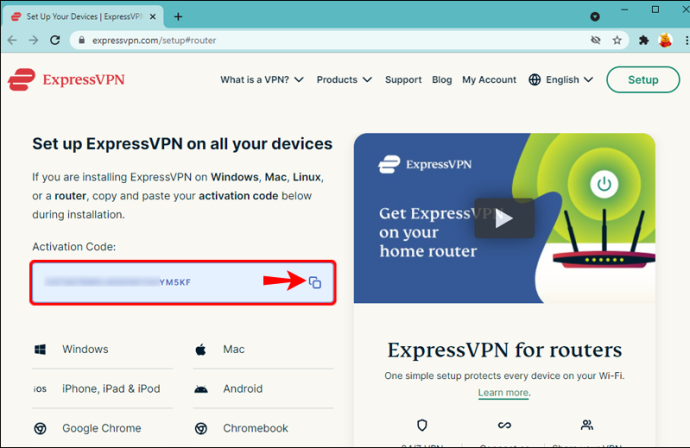The image size is (690, 448).
Task: Select iPhone, iPad & iPod setup option
Action: (103, 389)
